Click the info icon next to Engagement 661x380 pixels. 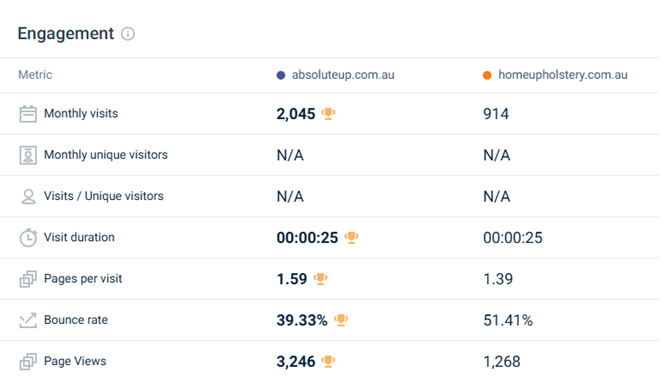(128, 34)
